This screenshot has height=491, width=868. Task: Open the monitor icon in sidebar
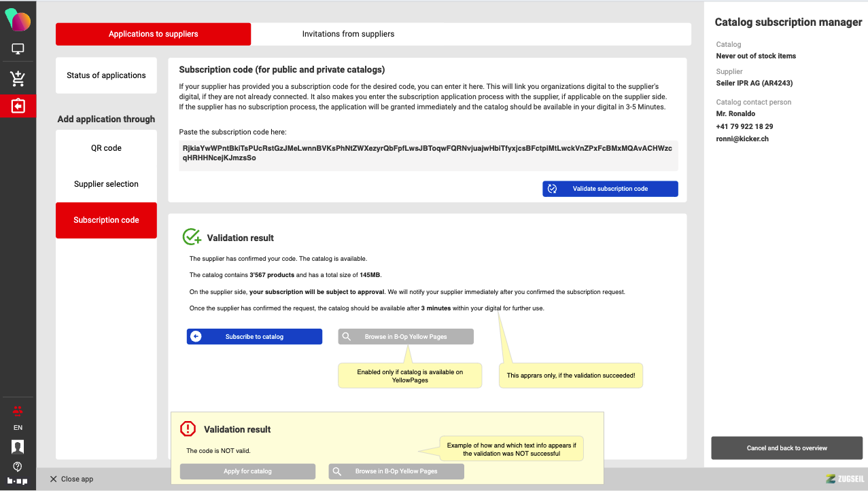point(18,50)
